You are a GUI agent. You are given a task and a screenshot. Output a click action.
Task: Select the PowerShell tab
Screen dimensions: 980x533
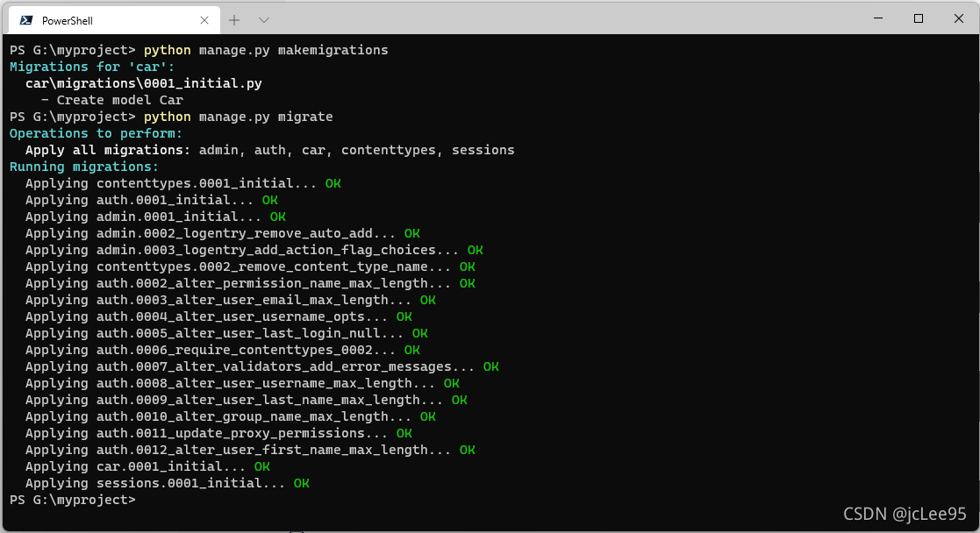click(114, 20)
